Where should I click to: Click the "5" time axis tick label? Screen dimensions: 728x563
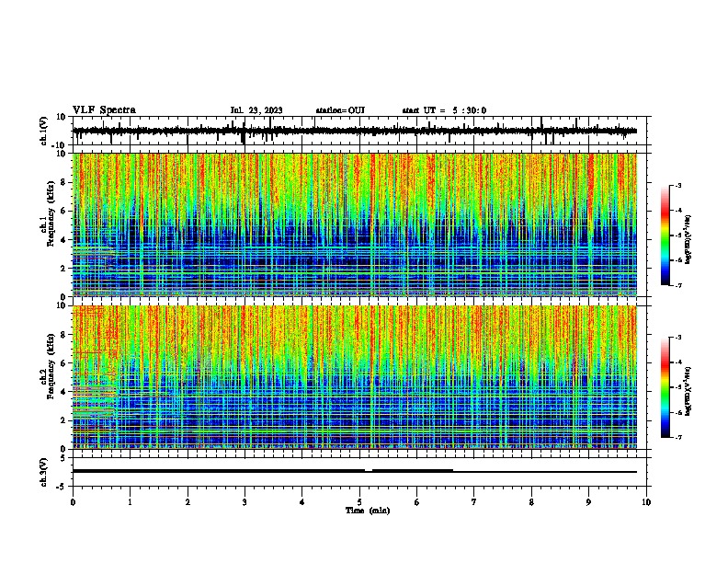tap(359, 502)
